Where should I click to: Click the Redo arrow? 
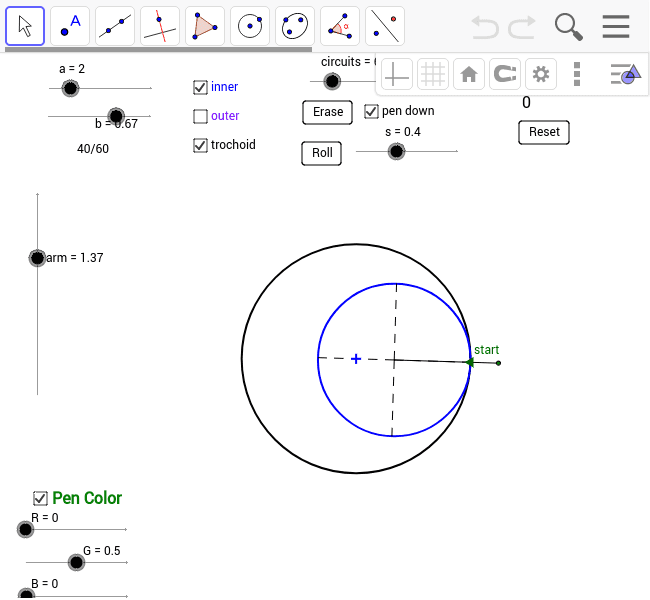tap(522, 27)
